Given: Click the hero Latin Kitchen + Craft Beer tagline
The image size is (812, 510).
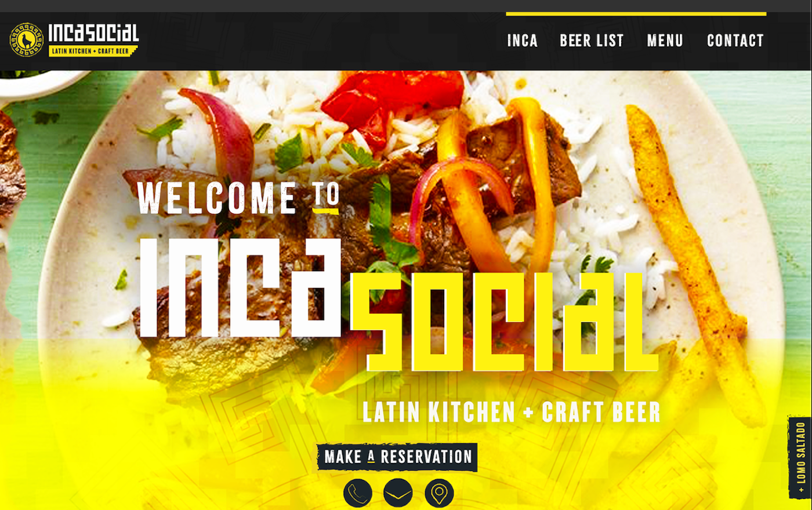Looking at the screenshot, I should [x=512, y=412].
